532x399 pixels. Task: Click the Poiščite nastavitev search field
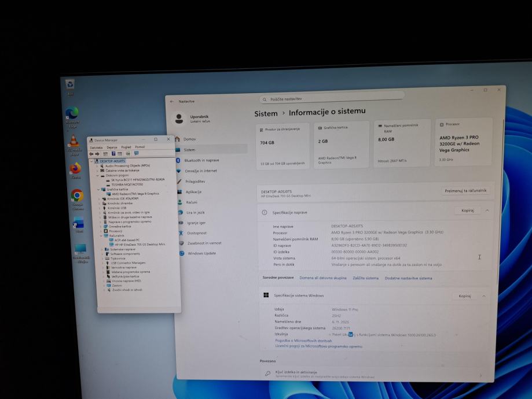coord(332,98)
